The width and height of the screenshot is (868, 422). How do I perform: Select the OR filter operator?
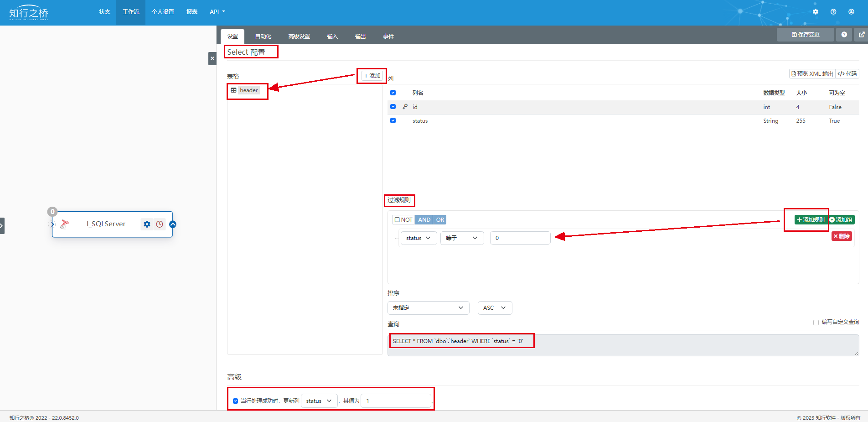click(x=440, y=220)
